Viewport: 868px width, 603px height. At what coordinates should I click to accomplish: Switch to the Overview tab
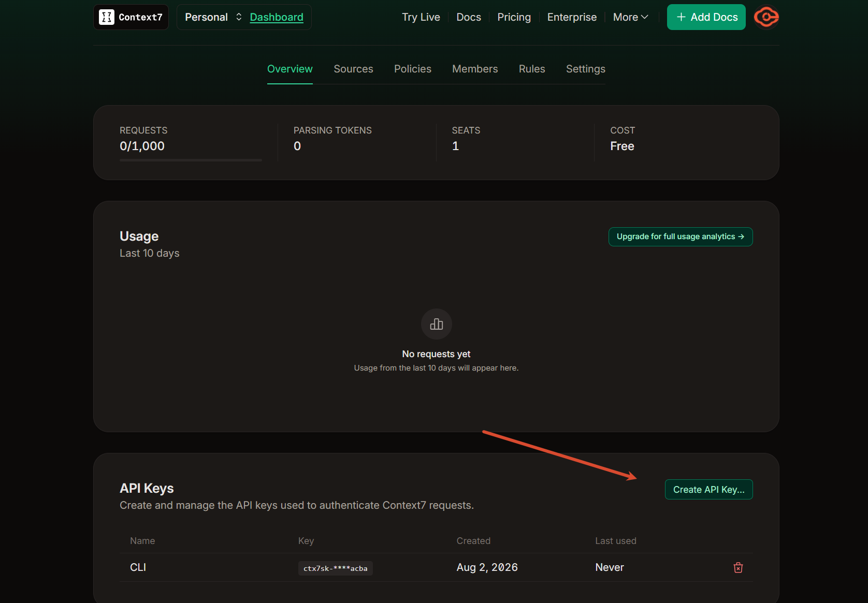pos(290,69)
